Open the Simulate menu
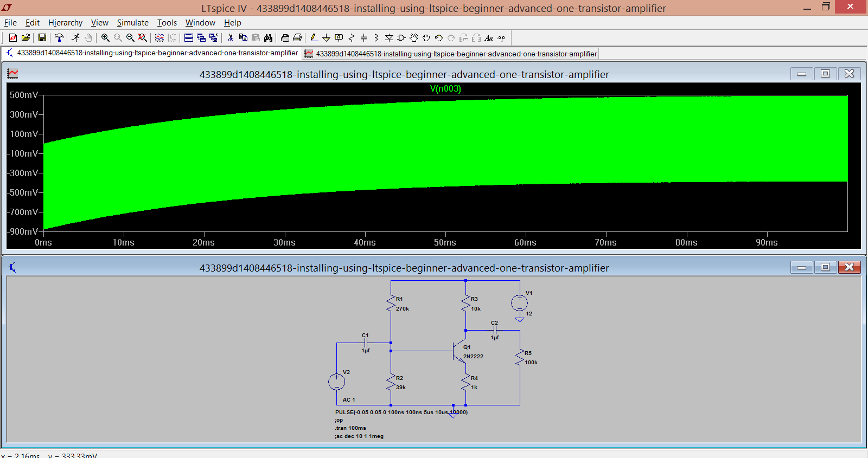 133,23
